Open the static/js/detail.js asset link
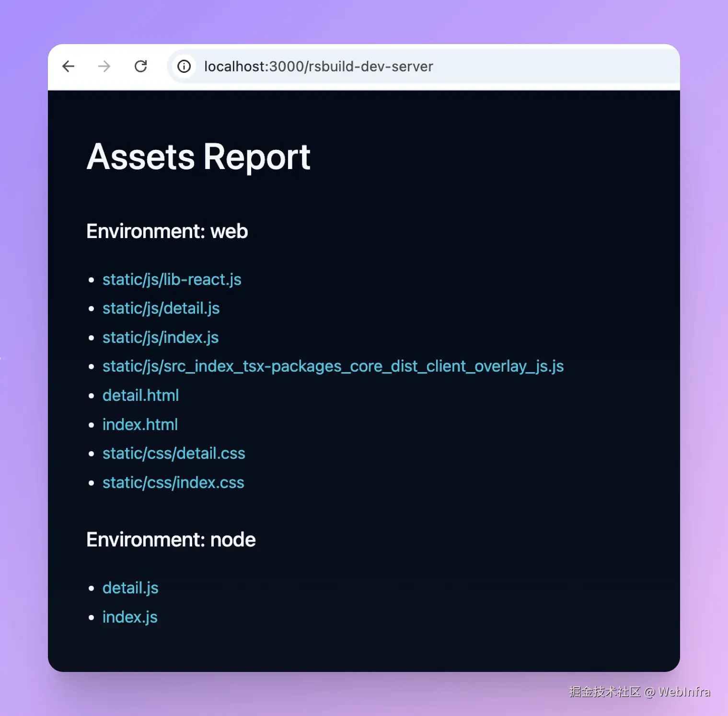This screenshot has height=716, width=728. point(161,308)
